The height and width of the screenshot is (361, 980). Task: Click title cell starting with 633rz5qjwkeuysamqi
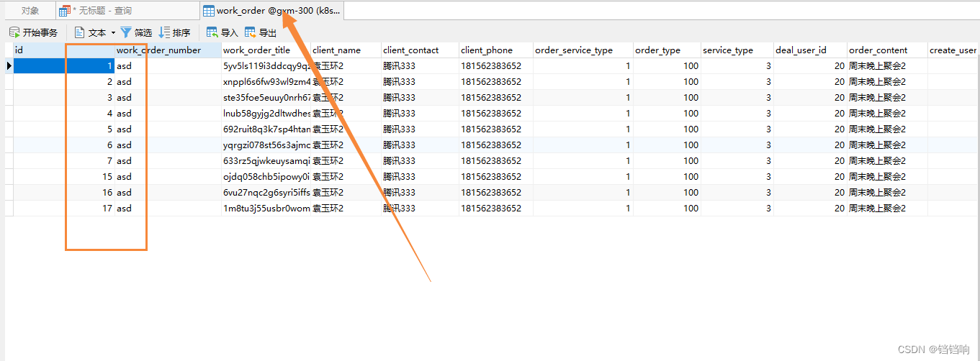pyautogui.click(x=266, y=160)
